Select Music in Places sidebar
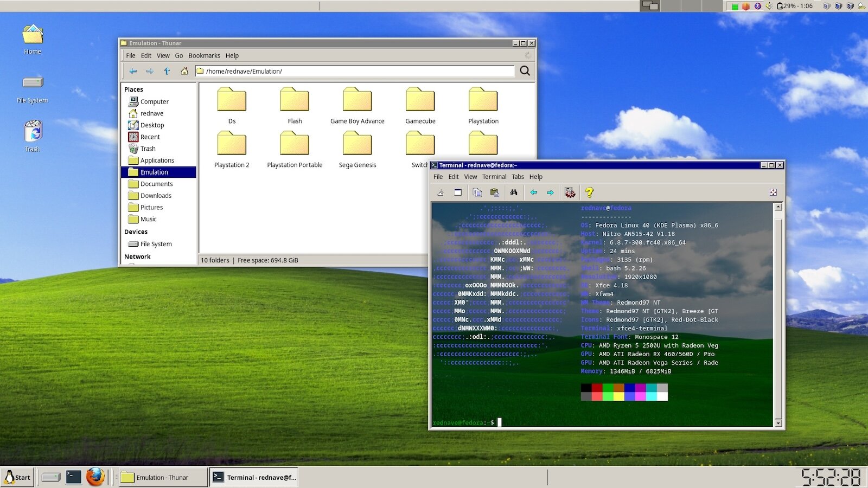 [x=158, y=219]
